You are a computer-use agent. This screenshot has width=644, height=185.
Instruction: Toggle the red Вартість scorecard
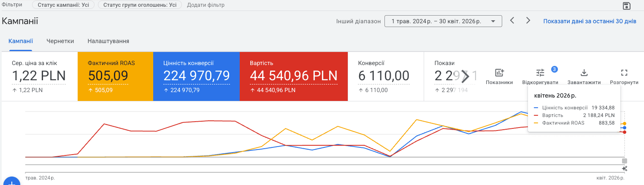[x=294, y=76]
